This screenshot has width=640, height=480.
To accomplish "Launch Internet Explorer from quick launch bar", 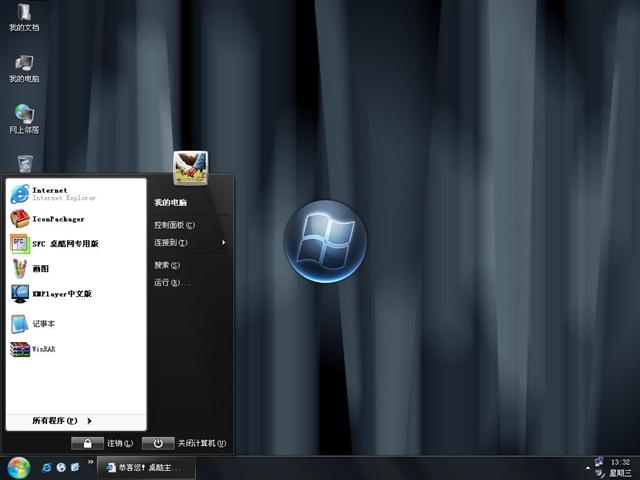I will click(47, 468).
